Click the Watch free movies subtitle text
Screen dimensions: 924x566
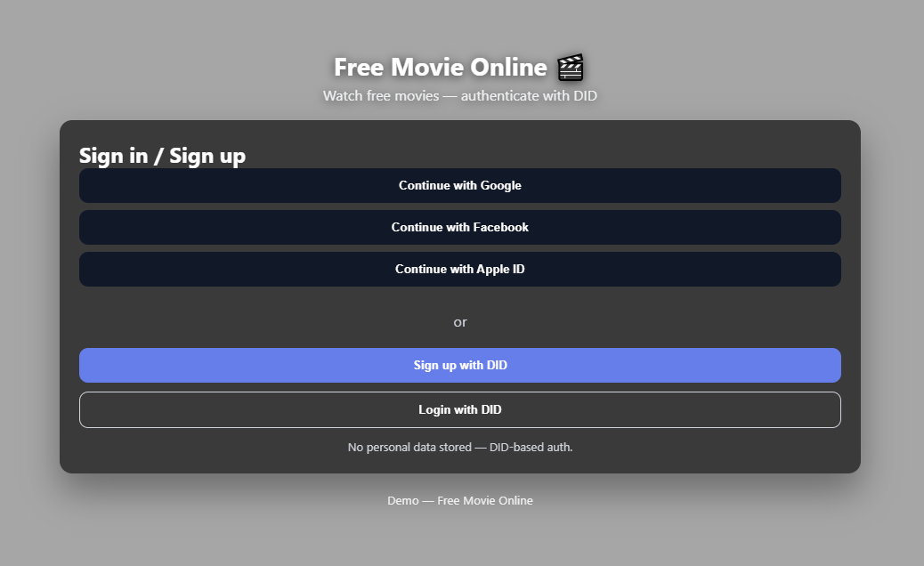click(x=459, y=96)
